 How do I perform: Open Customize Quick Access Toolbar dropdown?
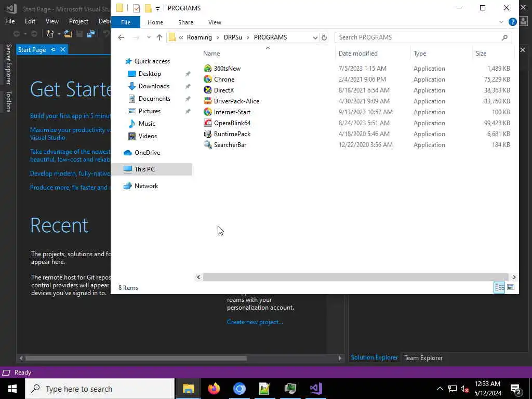pyautogui.click(x=157, y=8)
